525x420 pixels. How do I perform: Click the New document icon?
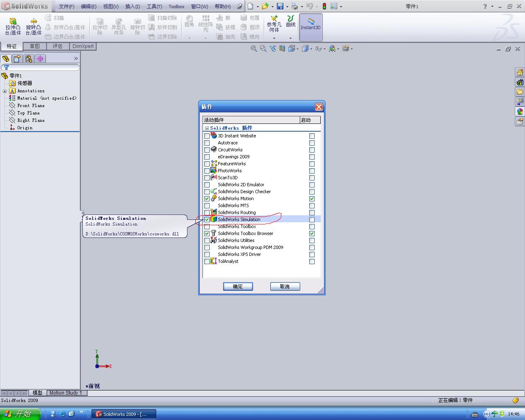(x=250, y=6)
